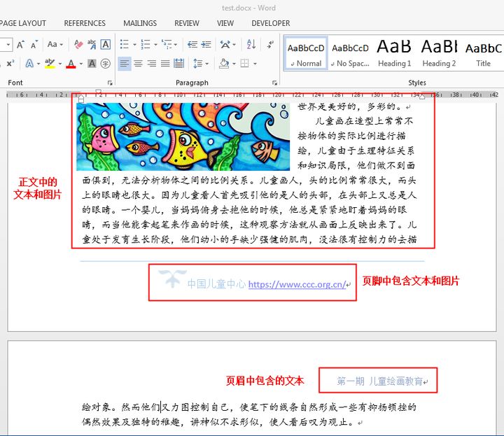Toggle align left for the paragraph
The height and width of the screenshot is (436, 504).
click(124, 64)
